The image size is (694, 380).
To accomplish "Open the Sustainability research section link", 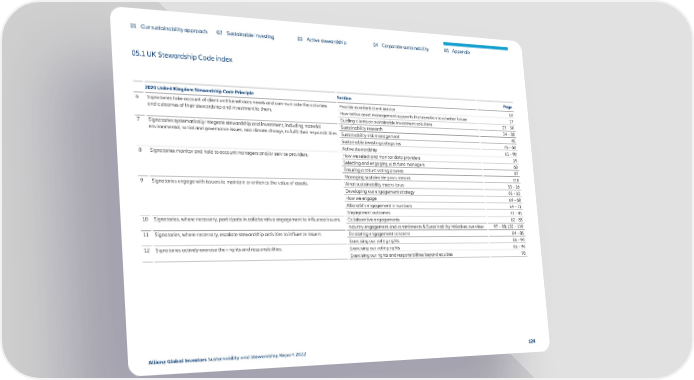I will click(x=362, y=128).
